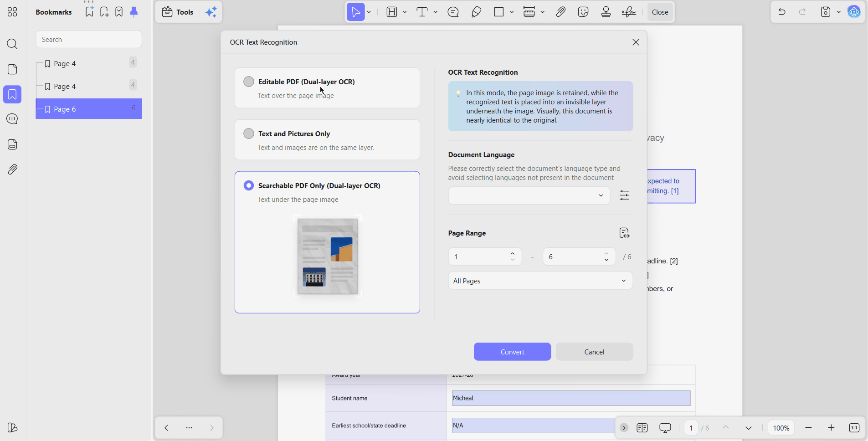Select the stamp tool
Screen dimensions: 868x441
pyautogui.click(x=606, y=12)
